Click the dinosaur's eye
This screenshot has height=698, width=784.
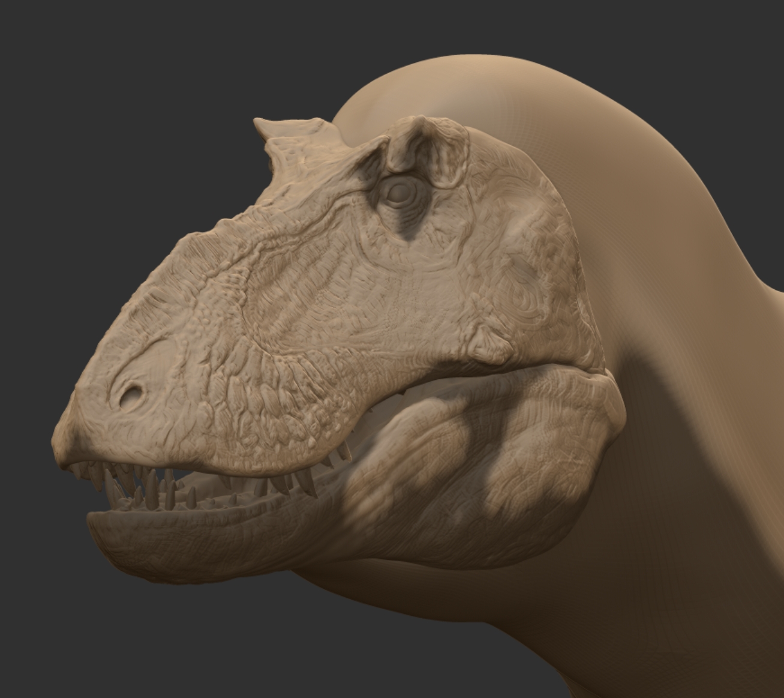397,193
